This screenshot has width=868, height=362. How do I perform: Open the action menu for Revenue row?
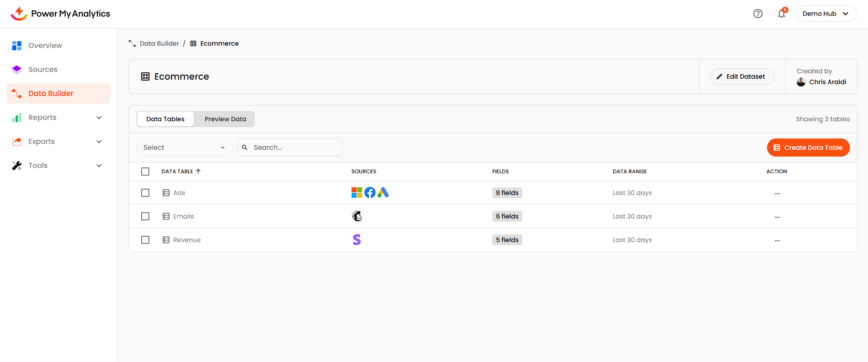coord(777,241)
